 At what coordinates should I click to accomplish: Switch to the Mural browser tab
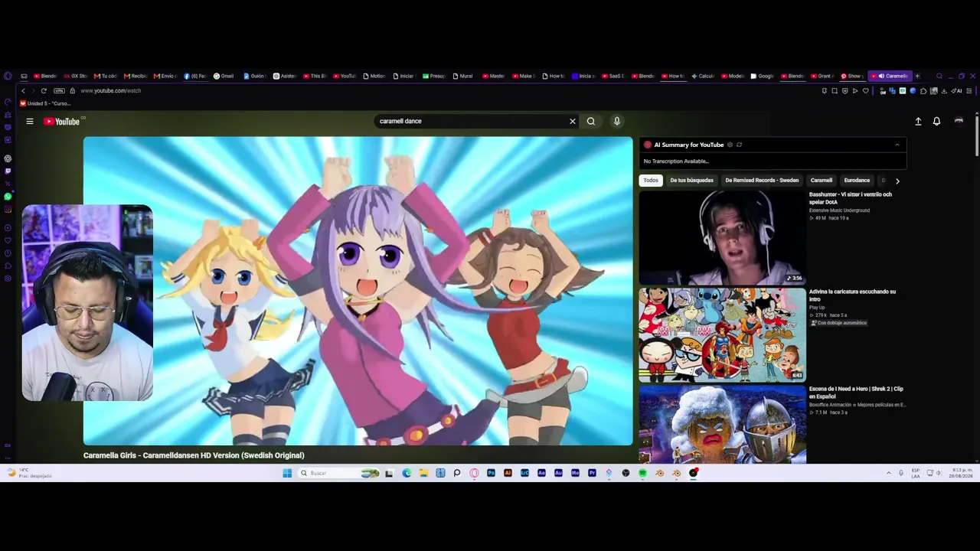(462, 76)
